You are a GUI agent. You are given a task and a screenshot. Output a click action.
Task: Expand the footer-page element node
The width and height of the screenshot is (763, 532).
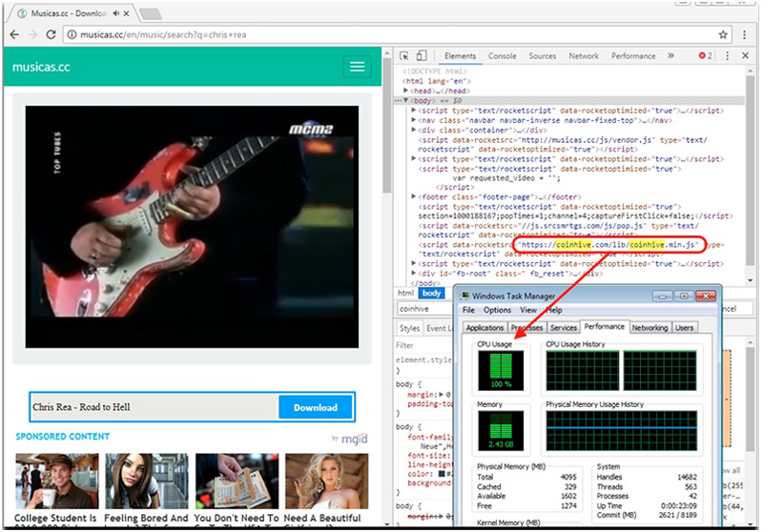point(413,197)
